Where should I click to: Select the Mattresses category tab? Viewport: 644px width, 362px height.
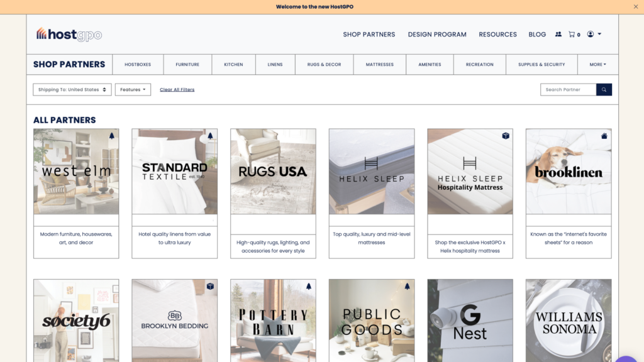coord(379,65)
